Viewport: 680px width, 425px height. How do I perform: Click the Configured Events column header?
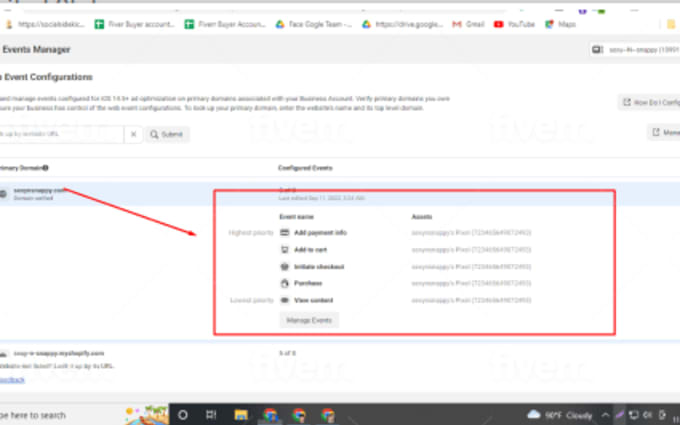(x=305, y=168)
